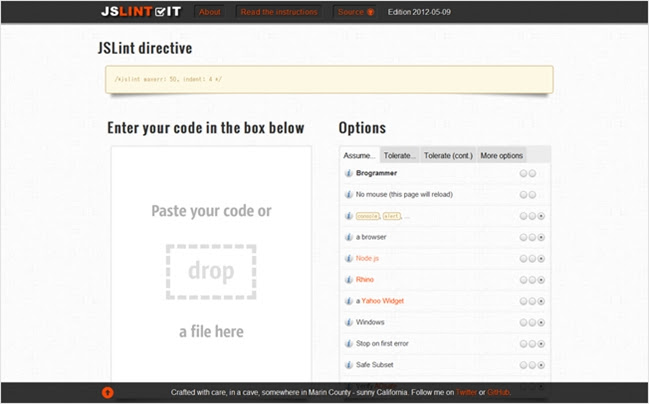Choose the second radio in No mouse row

click(x=532, y=195)
